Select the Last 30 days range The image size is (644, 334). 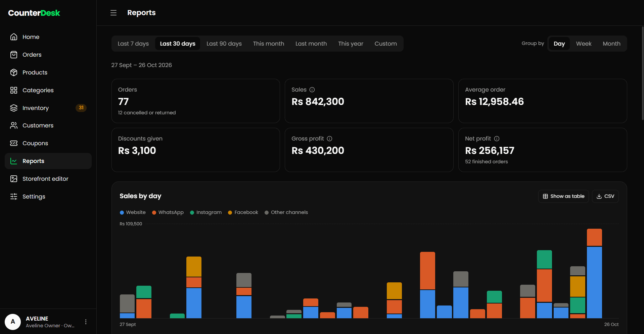point(178,44)
